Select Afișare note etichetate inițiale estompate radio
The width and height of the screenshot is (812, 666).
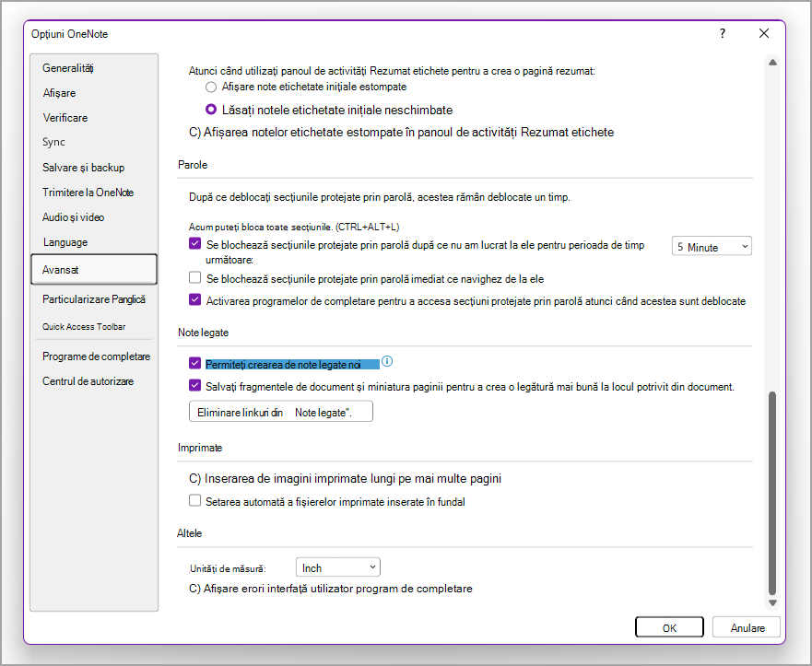[x=211, y=87]
